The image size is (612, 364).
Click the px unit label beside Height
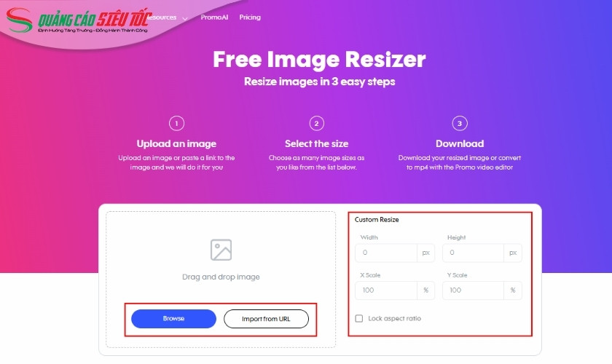coord(513,253)
